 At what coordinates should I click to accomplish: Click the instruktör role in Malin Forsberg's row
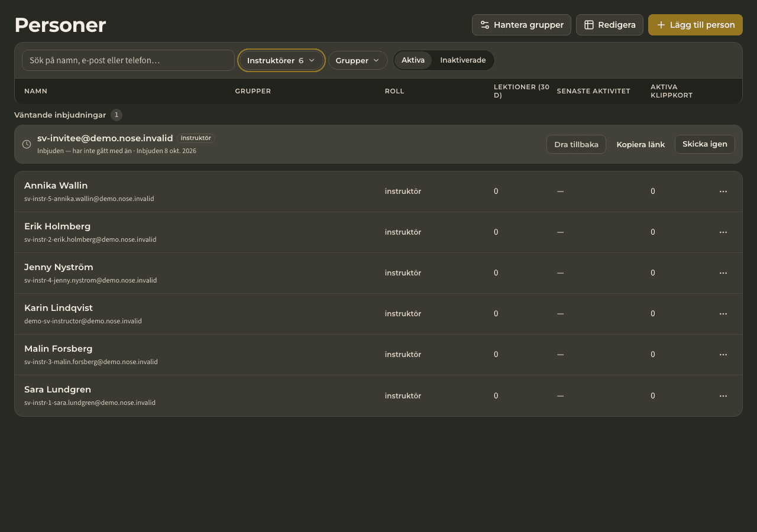[x=403, y=355]
